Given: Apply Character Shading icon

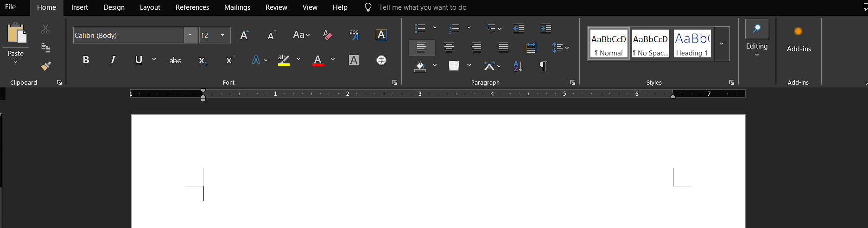Looking at the screenshot, I should (354, 60).
